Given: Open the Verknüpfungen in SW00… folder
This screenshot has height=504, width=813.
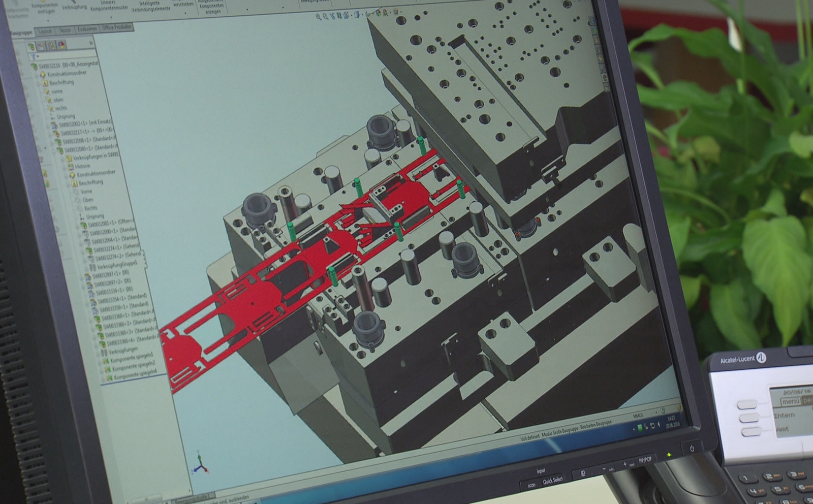Looking at the screenshot, I should point(93,156).
